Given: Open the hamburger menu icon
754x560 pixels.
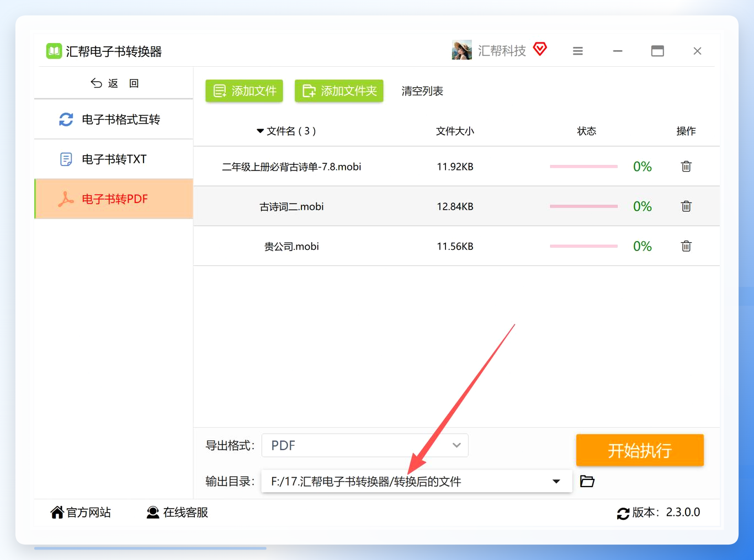Looking at the screenshot, I should (578, 51).
